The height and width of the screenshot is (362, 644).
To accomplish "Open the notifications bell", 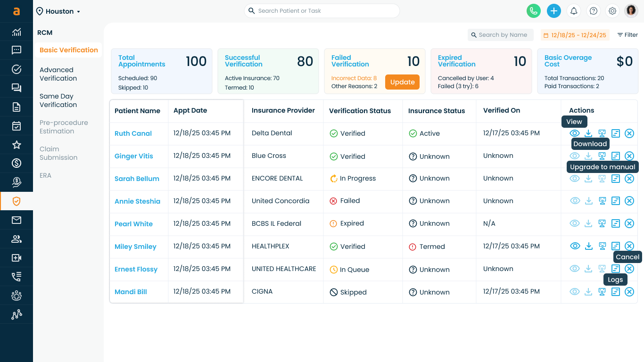I will (x=574, y=11).
